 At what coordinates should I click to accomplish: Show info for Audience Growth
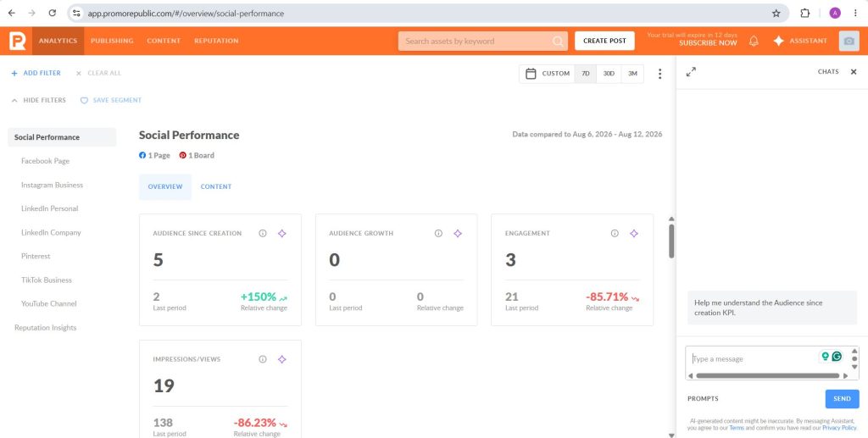pyautogui.click(x=438, y=233)
